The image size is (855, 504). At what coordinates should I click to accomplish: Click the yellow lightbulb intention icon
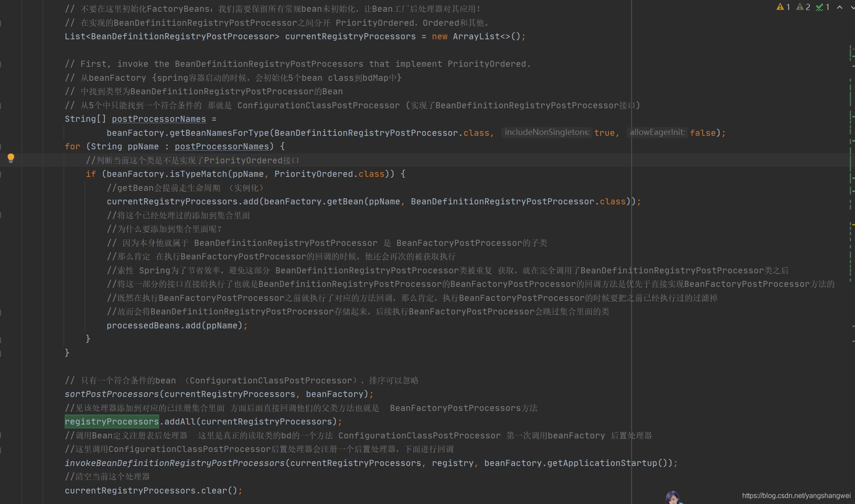(11, 158)
